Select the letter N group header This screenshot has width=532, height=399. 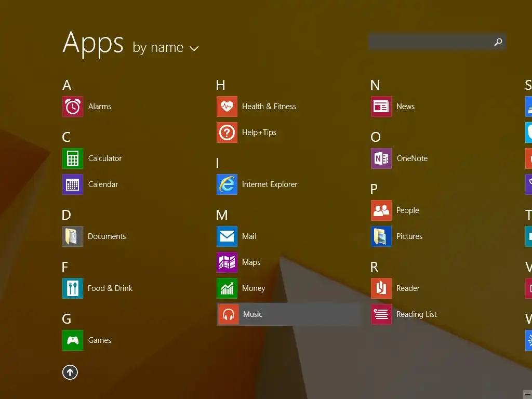[x=375, y=85]
